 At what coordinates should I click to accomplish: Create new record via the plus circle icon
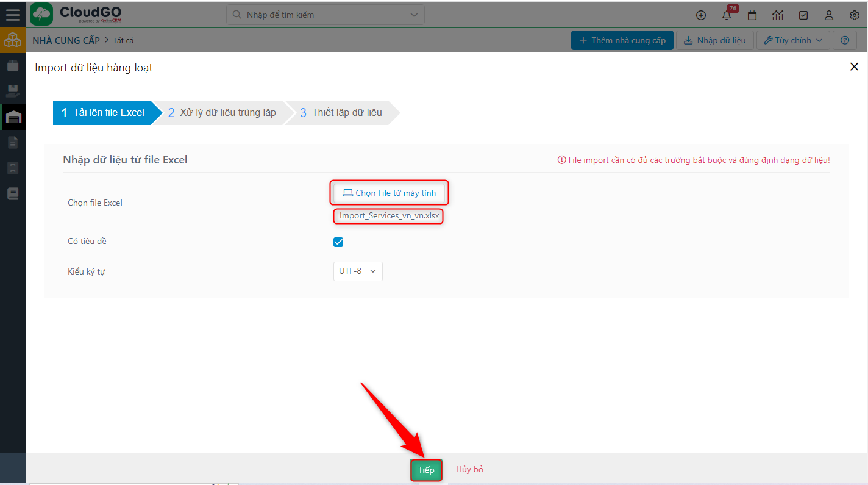click(700, 15)
